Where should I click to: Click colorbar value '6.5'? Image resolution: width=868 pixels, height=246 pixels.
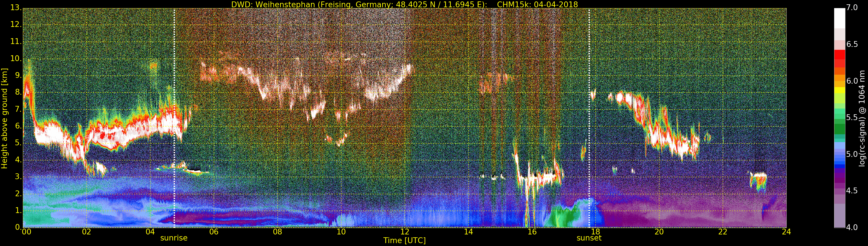[852, 45]
